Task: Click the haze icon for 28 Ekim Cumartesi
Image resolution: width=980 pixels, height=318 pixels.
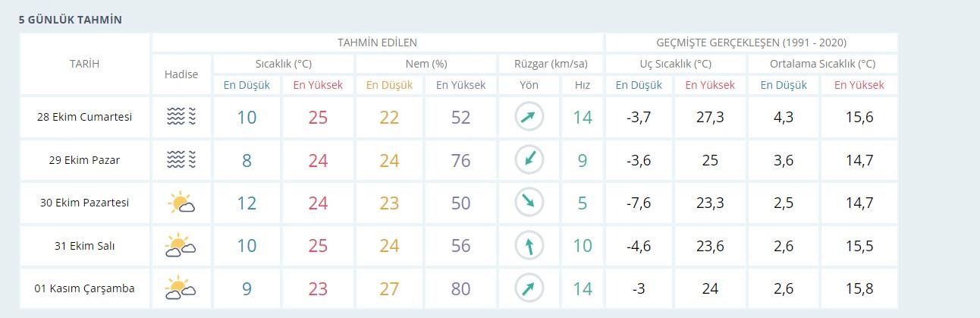Action: pyautogui.click(x=181, y=117)
